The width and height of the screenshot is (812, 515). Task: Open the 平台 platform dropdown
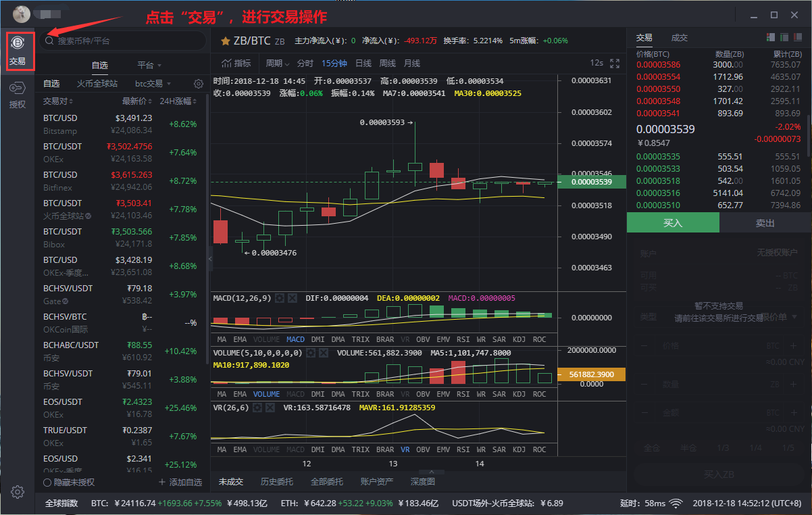pos(149,66)
